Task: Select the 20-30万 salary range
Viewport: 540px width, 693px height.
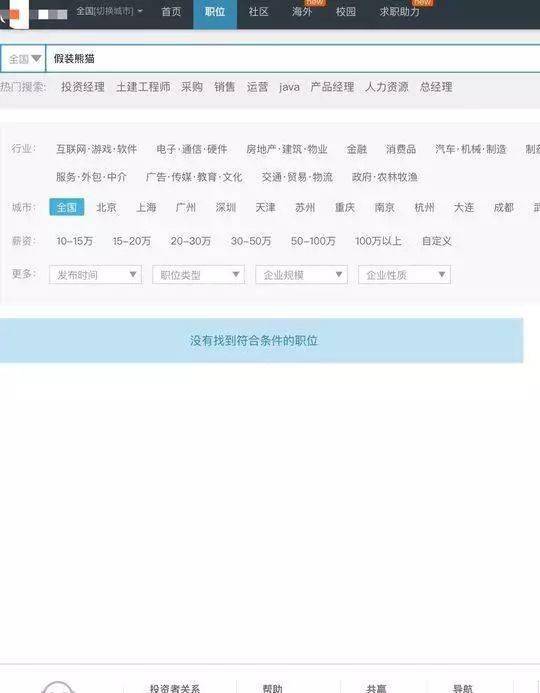Action: click(x=190, y=241)
